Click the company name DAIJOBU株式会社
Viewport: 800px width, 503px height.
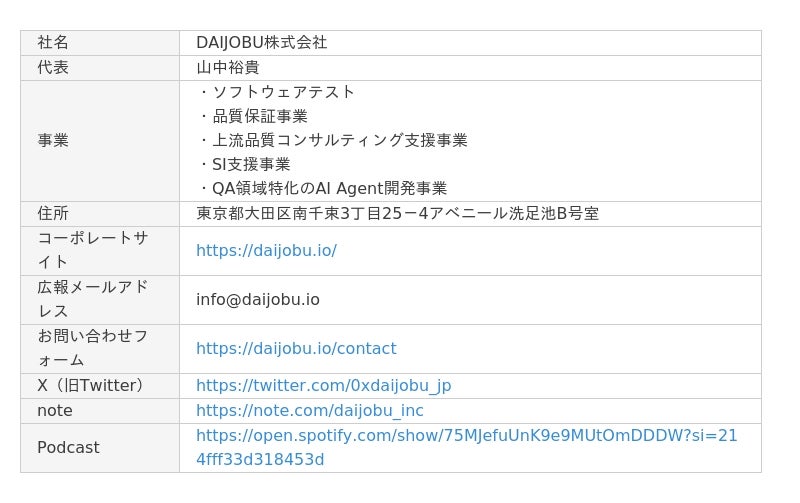(x=261, y=42)
